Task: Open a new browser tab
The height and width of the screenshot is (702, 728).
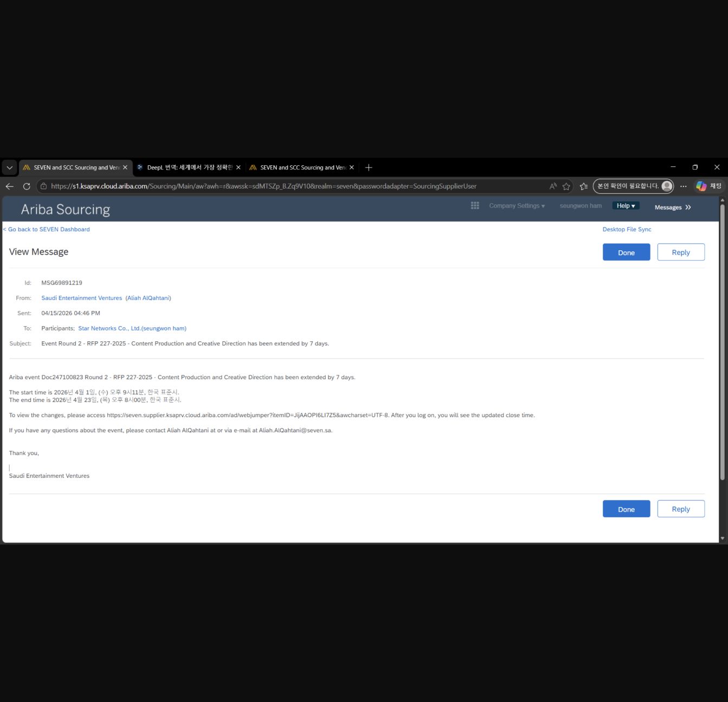Action: tap(369, 168)
